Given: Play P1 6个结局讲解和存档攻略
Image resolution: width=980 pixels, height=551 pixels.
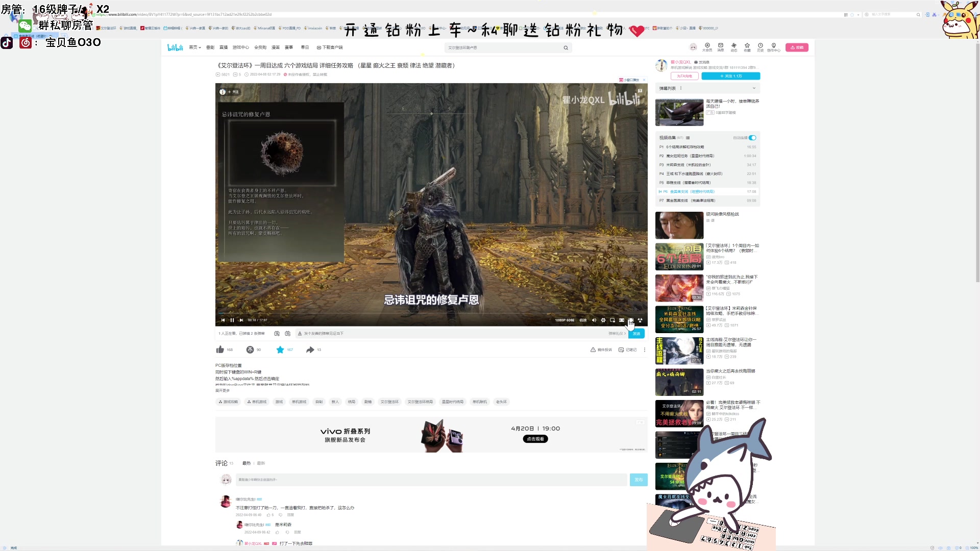Looking at the screenshot, I should click(708, 147).
